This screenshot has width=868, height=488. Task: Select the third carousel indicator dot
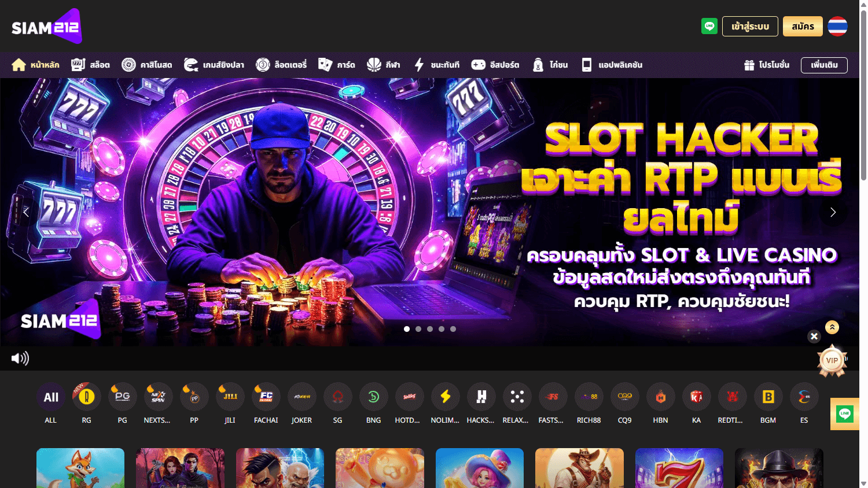tap(429, 328)
